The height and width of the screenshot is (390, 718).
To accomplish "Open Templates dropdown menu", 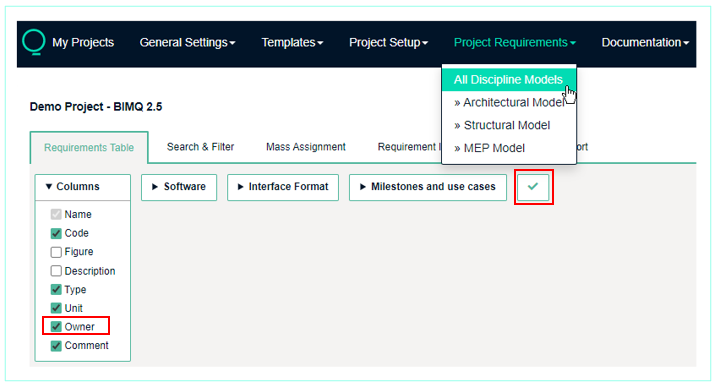I will [x=292, y=43].
